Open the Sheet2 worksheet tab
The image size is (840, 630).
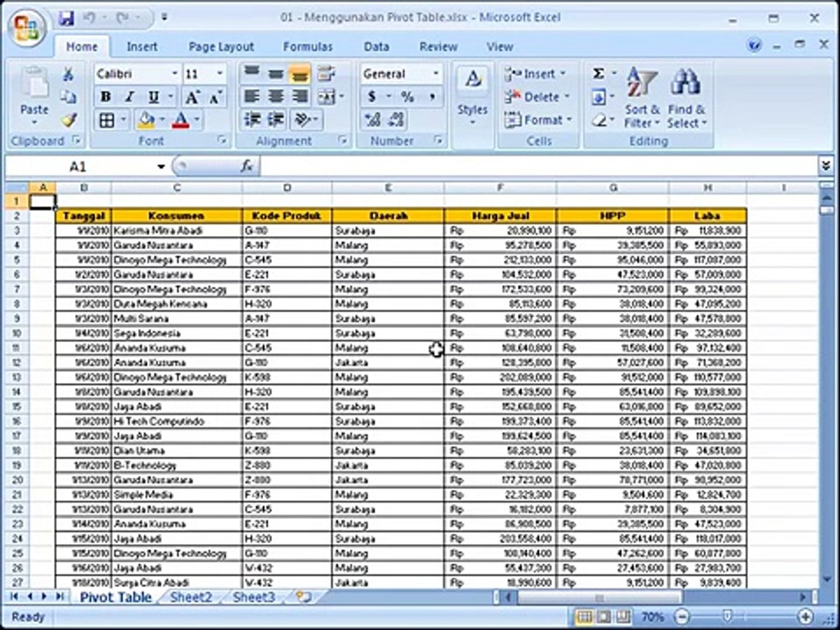[x=191, y=597]
